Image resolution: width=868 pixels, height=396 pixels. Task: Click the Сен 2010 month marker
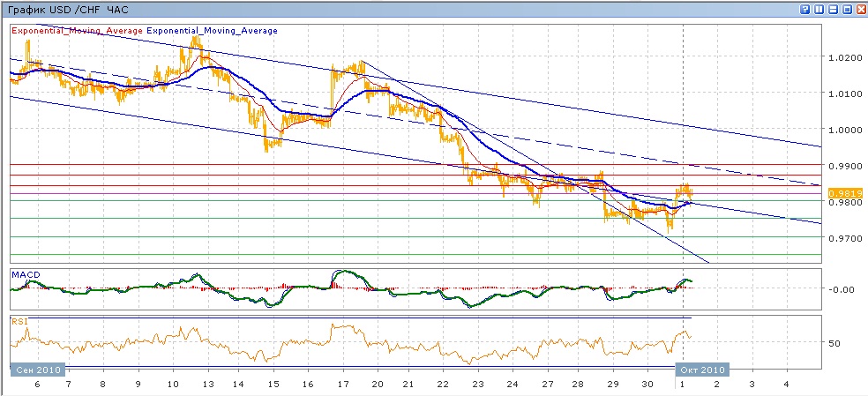[39, 370]
